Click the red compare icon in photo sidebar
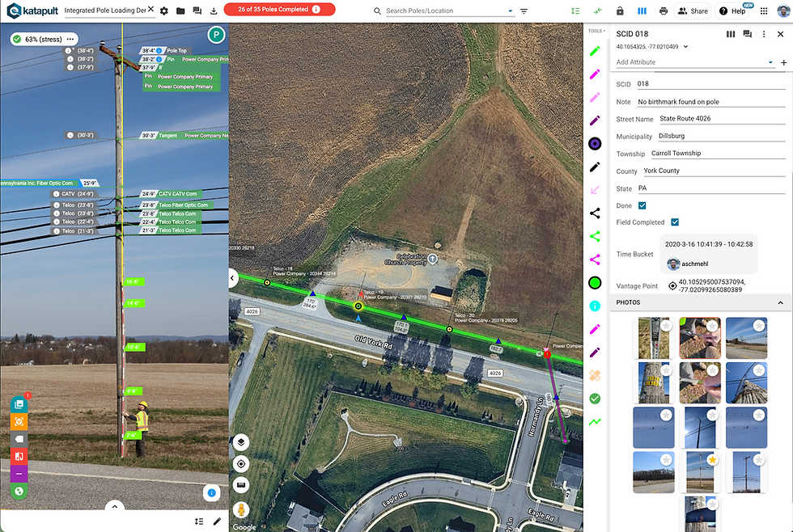Viewport: 793px width, 532px height. [19, 456]
